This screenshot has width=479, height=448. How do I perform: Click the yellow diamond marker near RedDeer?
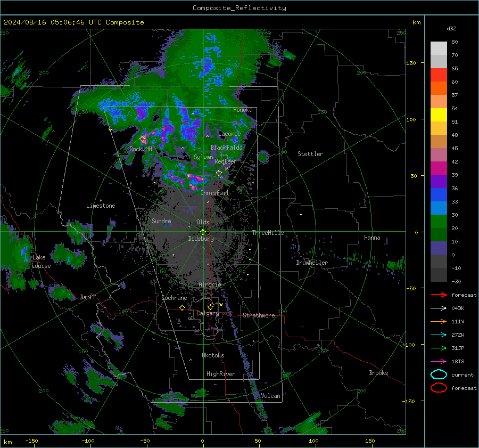[x=219, y=173]
